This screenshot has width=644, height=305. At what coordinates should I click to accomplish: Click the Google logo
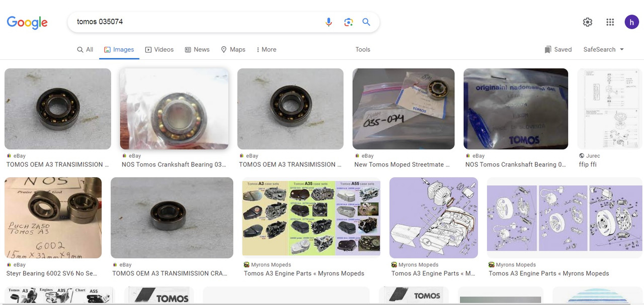pos(27,22)
